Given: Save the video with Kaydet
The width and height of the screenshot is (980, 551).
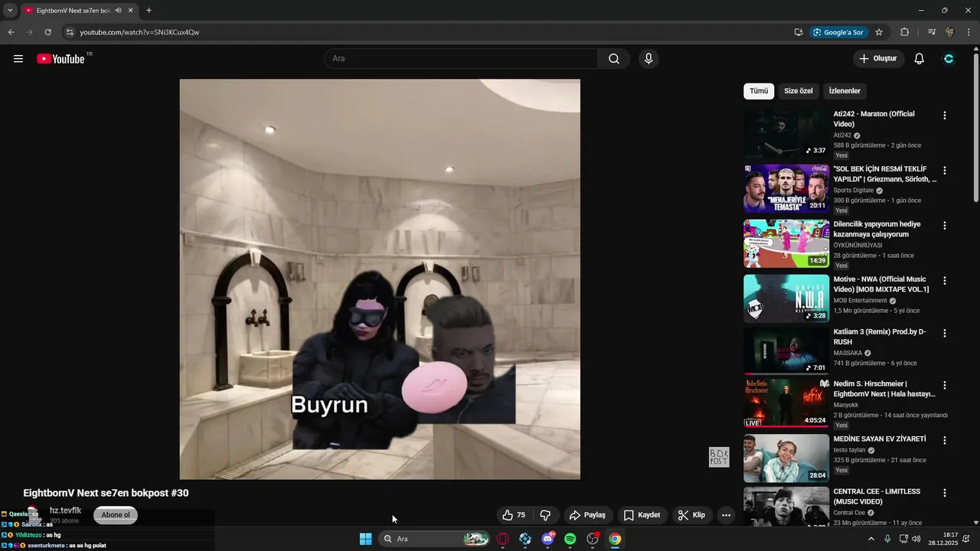Looking at the screenshot, I should (x=642, y=515).
